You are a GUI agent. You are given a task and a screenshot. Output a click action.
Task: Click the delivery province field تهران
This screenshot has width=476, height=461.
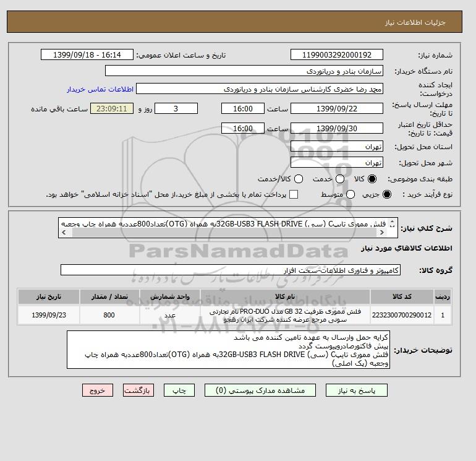click(337, 147)
